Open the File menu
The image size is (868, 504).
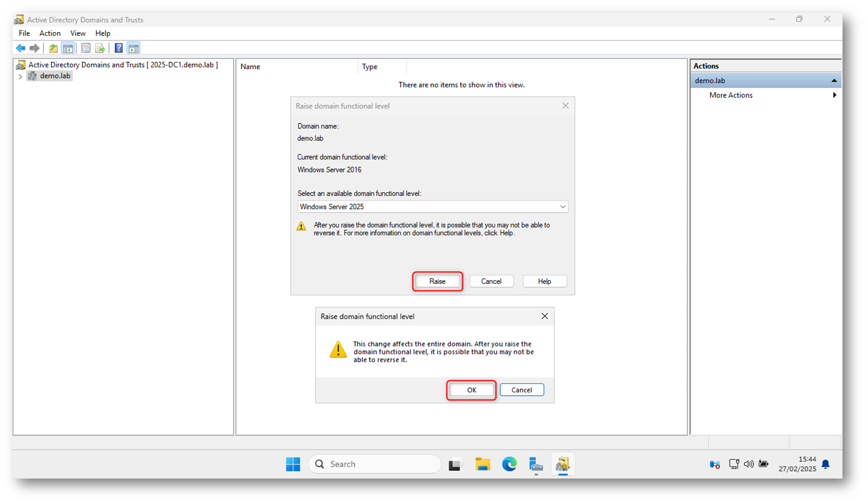[x=24, y=33]
